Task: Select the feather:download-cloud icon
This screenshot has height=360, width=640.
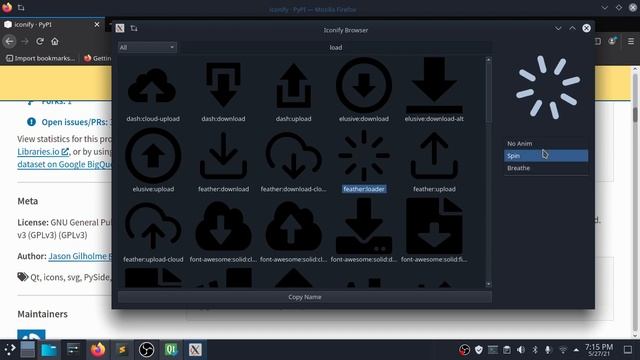Action: [293, 157]
